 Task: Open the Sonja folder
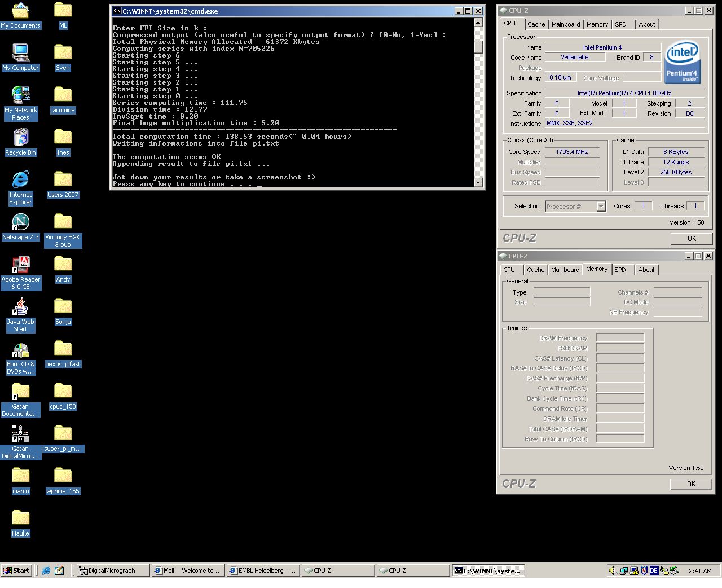[x=63, y=311]
